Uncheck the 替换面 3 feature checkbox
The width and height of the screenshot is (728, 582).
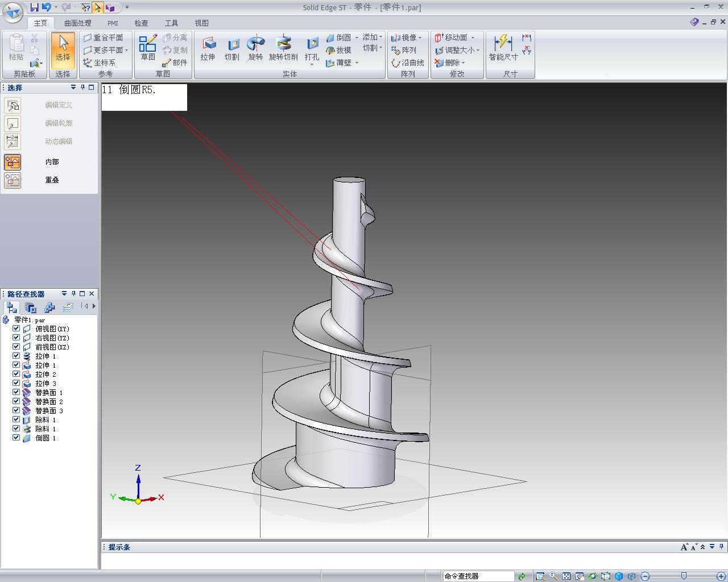pyautogui.click(x=16, y=410)
